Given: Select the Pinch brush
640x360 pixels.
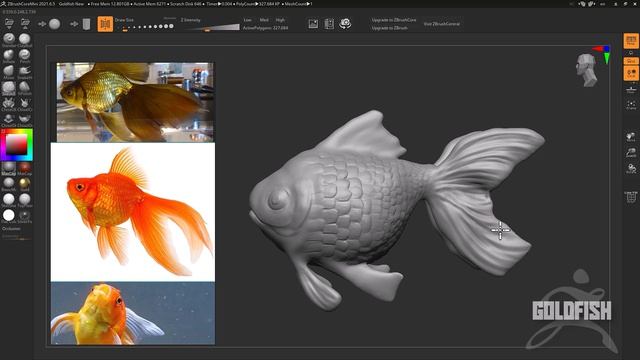Looking at the screenshot, I should coord(24,56).
